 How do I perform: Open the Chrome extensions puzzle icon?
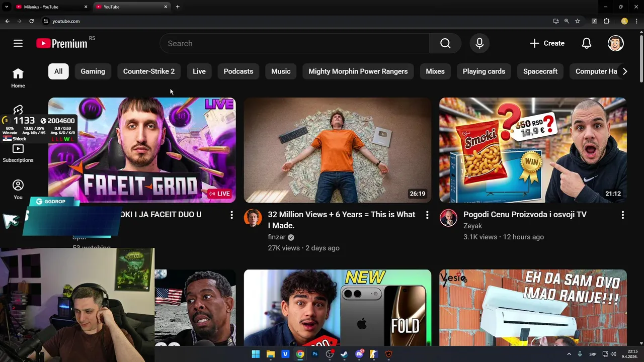point(606,21)
